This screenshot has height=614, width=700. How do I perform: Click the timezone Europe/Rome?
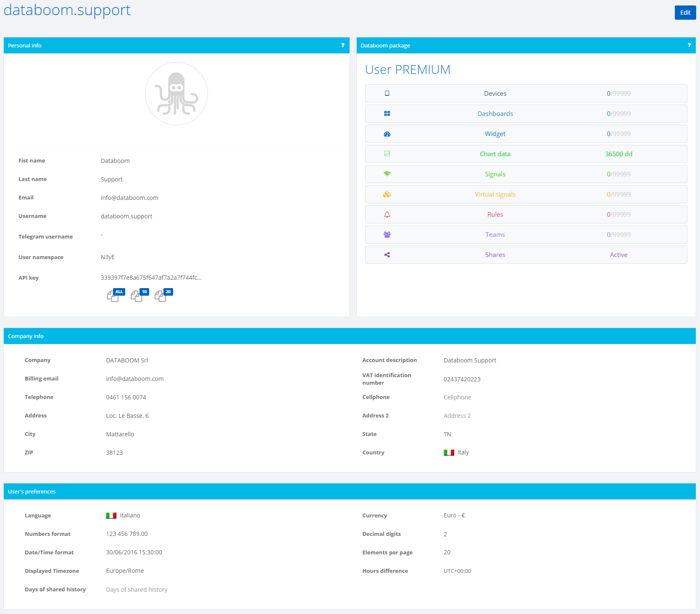[x=125, y=571]
